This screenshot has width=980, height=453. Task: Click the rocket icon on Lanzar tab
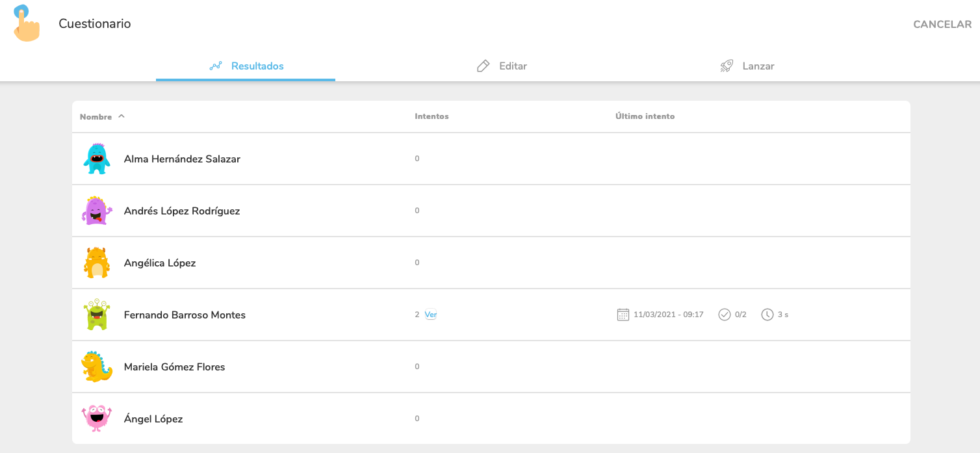click(727, 66)
